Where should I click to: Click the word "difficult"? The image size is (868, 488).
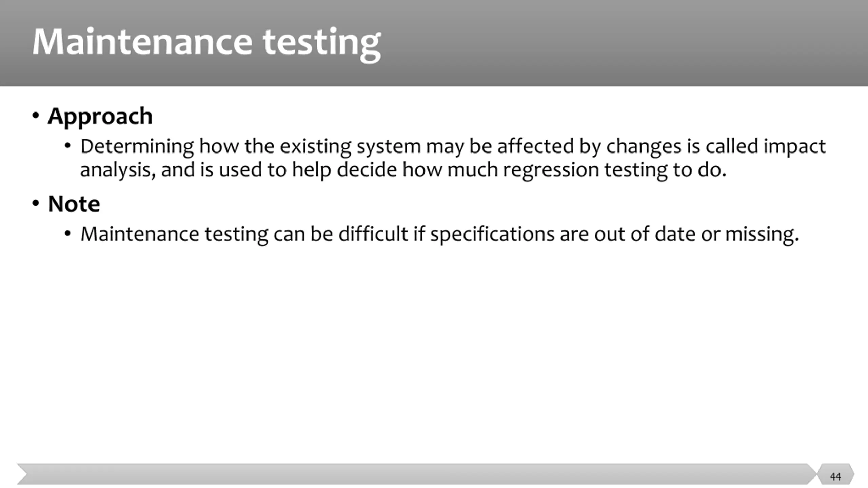(373, 234)
